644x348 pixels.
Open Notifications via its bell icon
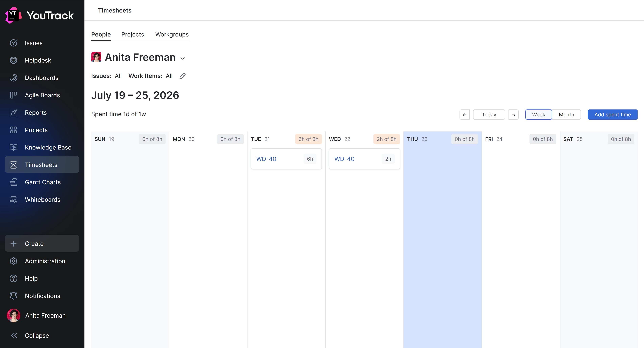click(x=14, y=296)
